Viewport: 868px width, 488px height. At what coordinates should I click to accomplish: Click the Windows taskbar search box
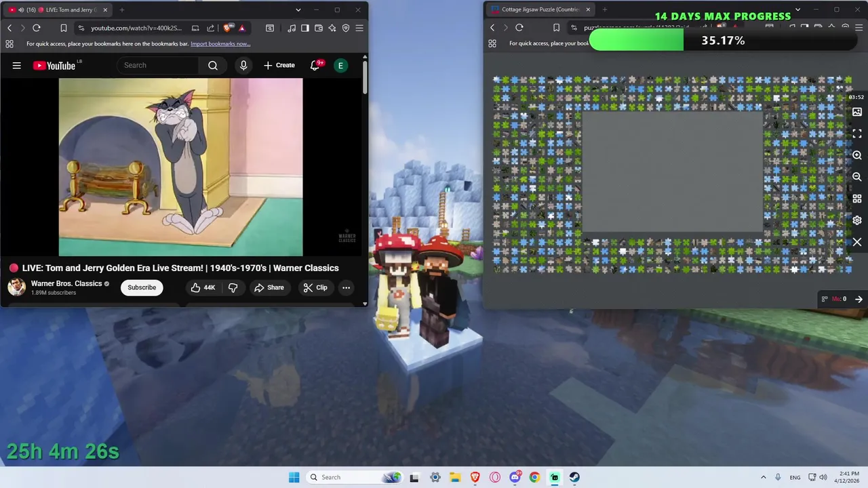point(354,477)
